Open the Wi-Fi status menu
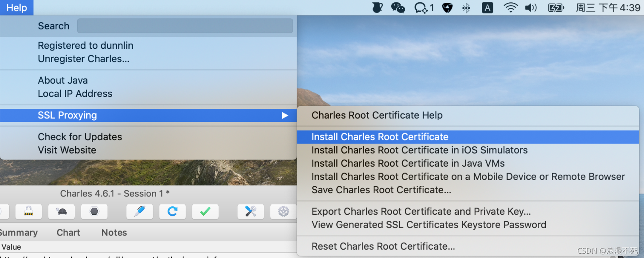Viewport: 644px width, 258px height. pos(510,8)
